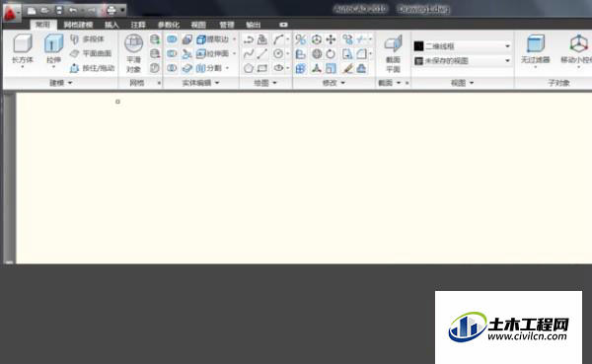
Task: Expand the 实体编辑 panel title
Action: point(200,83)
